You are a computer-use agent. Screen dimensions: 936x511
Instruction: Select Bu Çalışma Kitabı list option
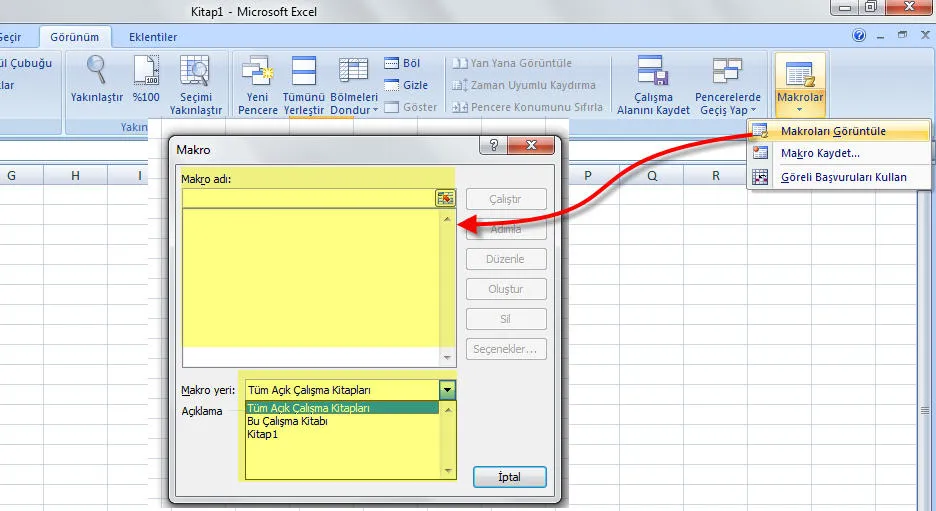click(287, 421)
